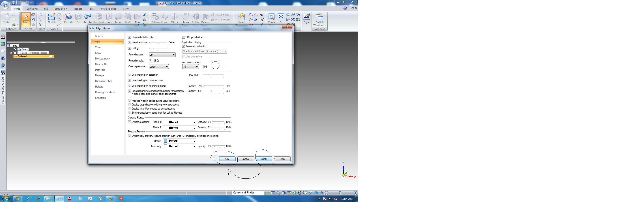Click the Apply button
This screenshot has height=202, width=644.
pos(264,159)
